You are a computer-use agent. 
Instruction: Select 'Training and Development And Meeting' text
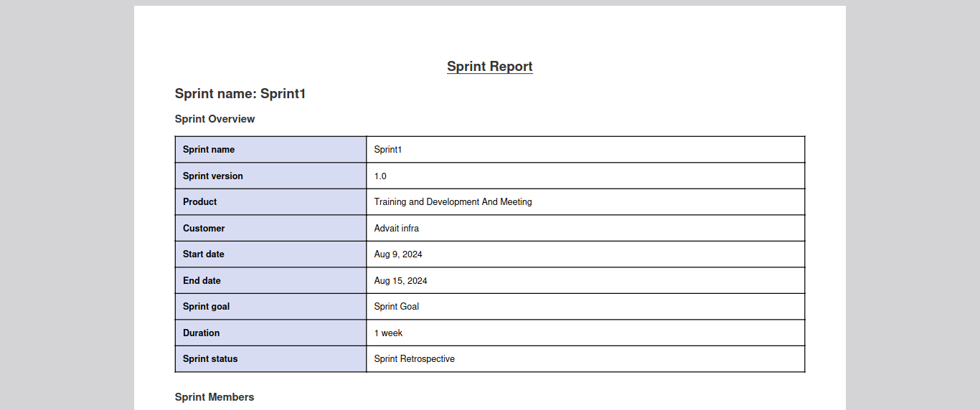[x=453, y=202]
